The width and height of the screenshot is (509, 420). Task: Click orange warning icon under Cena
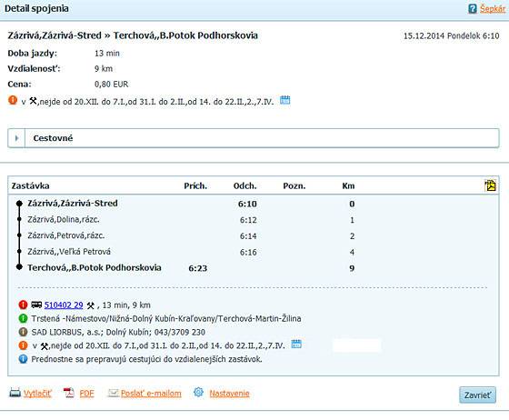(x=13, y=100)
